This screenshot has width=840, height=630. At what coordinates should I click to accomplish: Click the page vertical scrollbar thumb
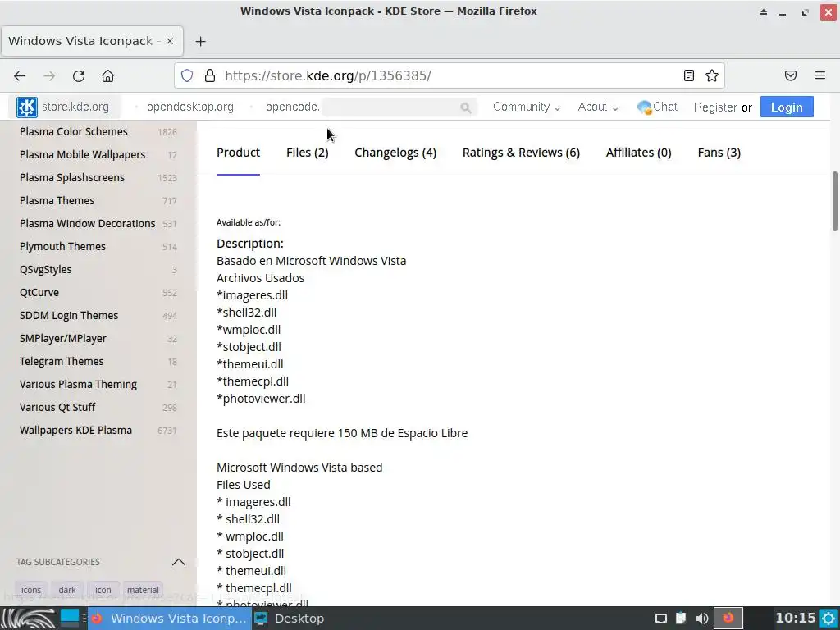(x=834, y=201)
